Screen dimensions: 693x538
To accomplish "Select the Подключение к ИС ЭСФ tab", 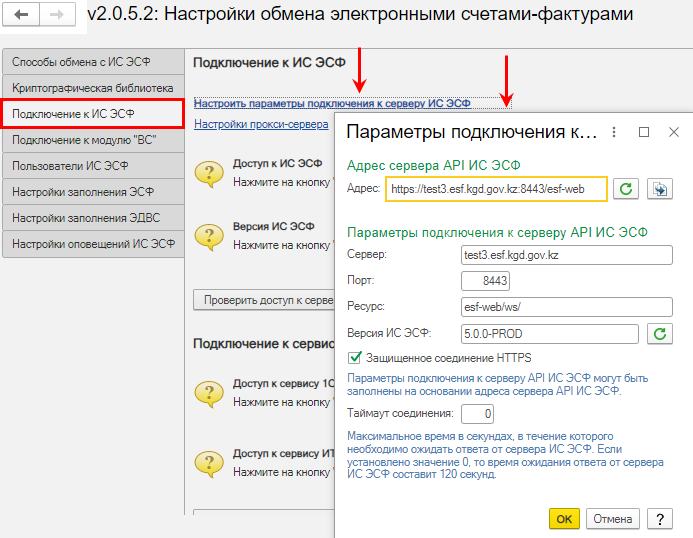I will pyautogui.click(x=93, y=114).
